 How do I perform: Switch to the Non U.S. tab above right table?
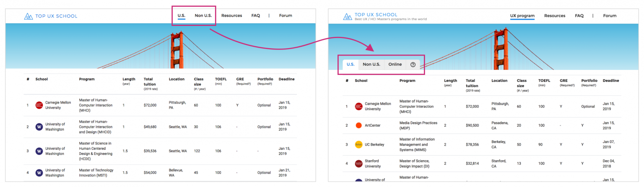(x=371, y=64)
